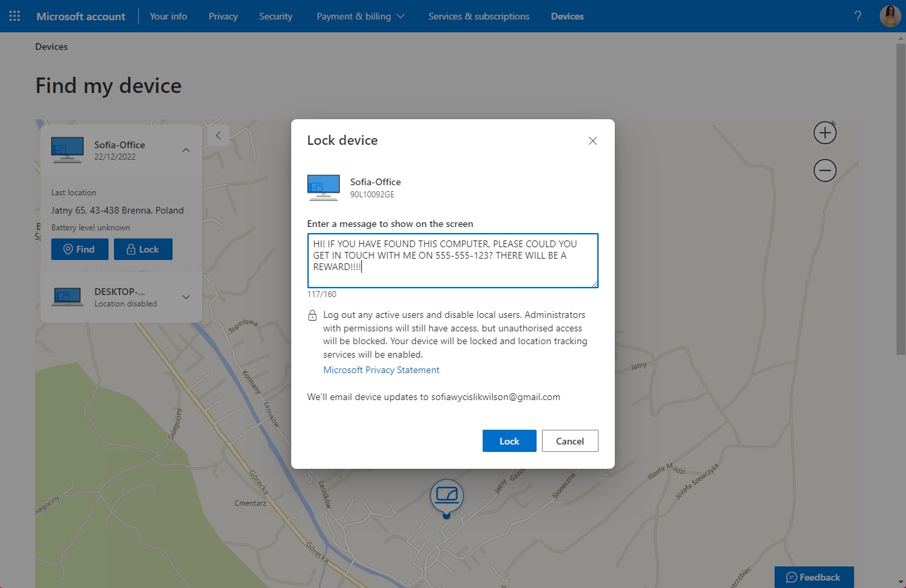Collapse the Sofia-Office device card
The width and height of the screenshot is (906, 588).
[186, 150]
